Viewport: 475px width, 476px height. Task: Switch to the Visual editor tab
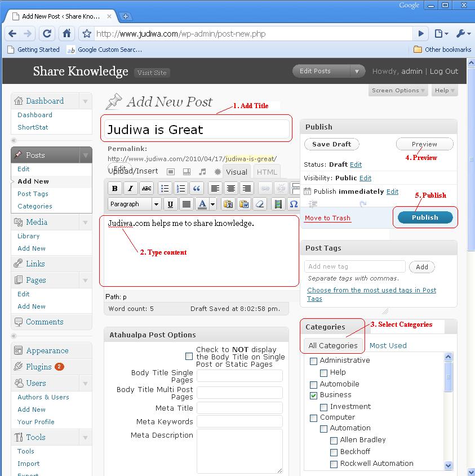pos(237,172)
